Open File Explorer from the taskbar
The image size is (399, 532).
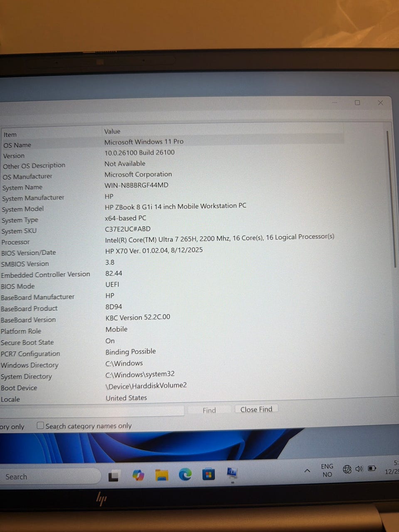(x=162, y=475)
